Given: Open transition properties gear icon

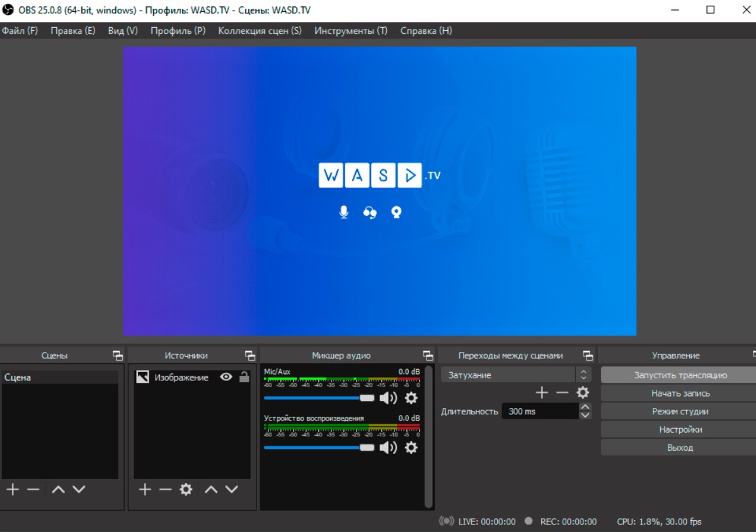Looking at the screenshot, I should click(583, 393).
